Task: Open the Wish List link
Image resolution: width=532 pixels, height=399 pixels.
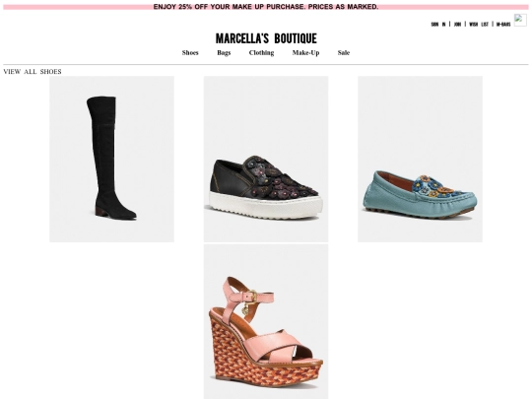Action: click(x=479, y=24)
